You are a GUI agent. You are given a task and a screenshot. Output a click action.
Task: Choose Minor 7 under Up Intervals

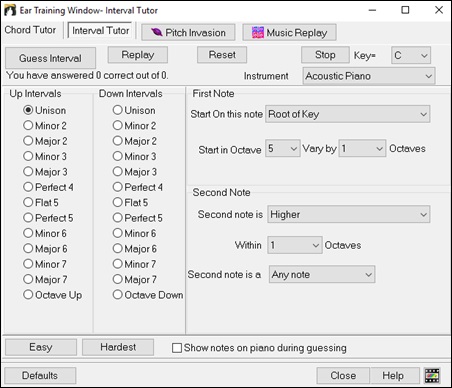pyautogui.click(x=45, y=264)
